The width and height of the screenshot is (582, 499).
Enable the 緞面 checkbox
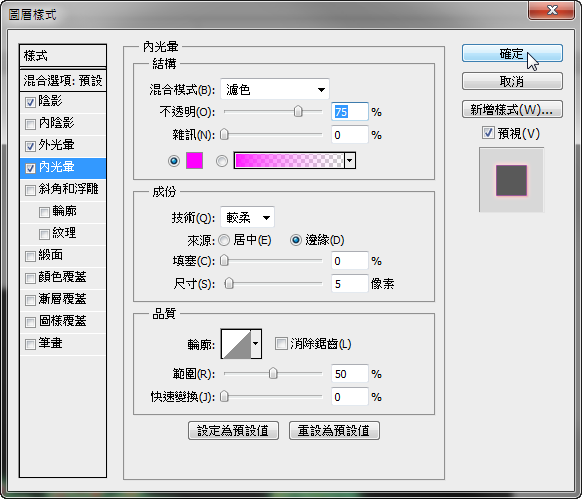[x=30, y=256]
